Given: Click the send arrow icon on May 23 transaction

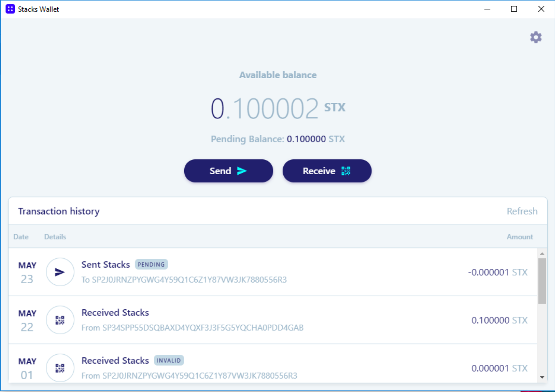Looking at the screenshot, I should [x=60, y=272].
